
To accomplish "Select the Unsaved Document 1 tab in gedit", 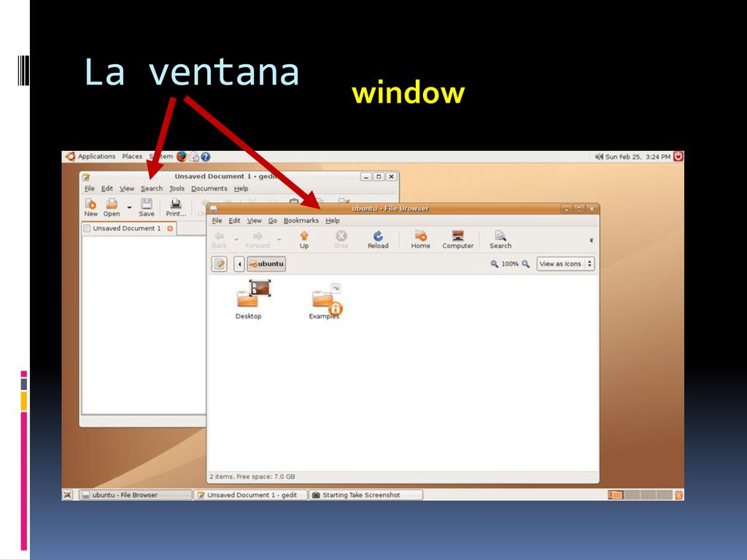I will click(128, 228).
